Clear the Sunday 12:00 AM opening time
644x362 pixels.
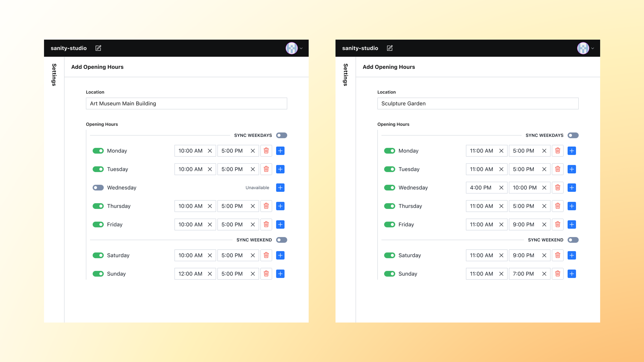coord(210,274)
